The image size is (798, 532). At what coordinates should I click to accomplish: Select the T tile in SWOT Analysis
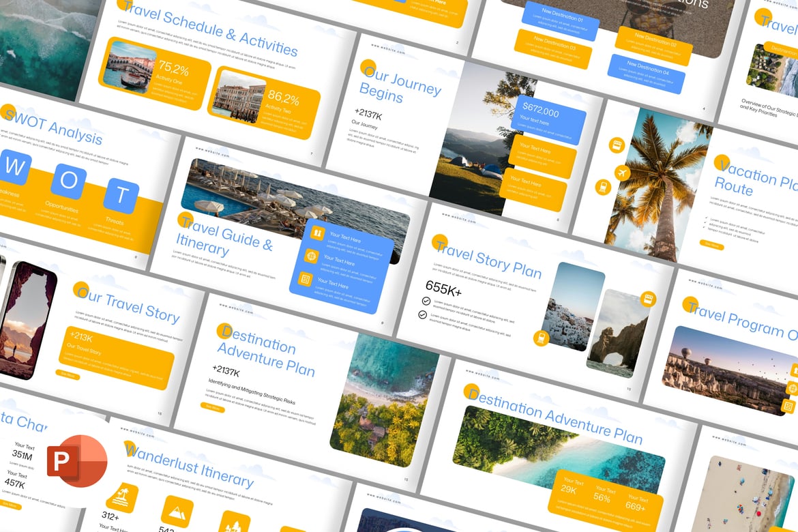click(x=121, y=195)
